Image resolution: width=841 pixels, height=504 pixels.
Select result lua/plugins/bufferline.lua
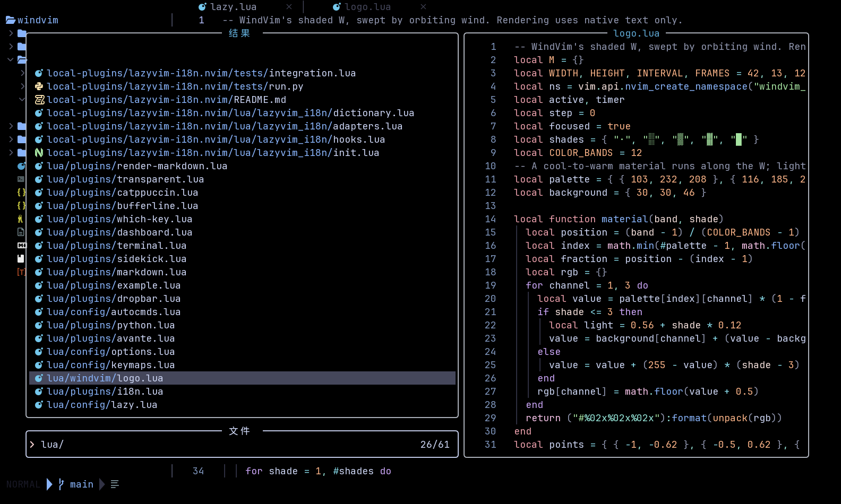click(242, 206)
